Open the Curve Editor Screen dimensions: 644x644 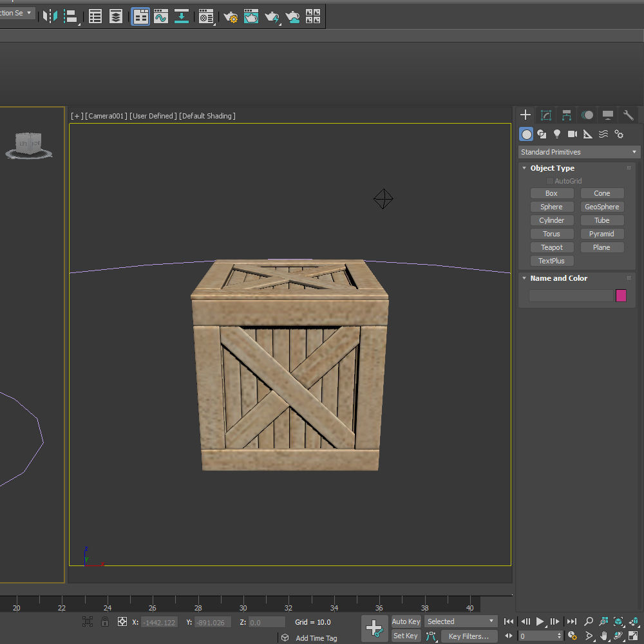pyautogui.click(x=161, y=17)
